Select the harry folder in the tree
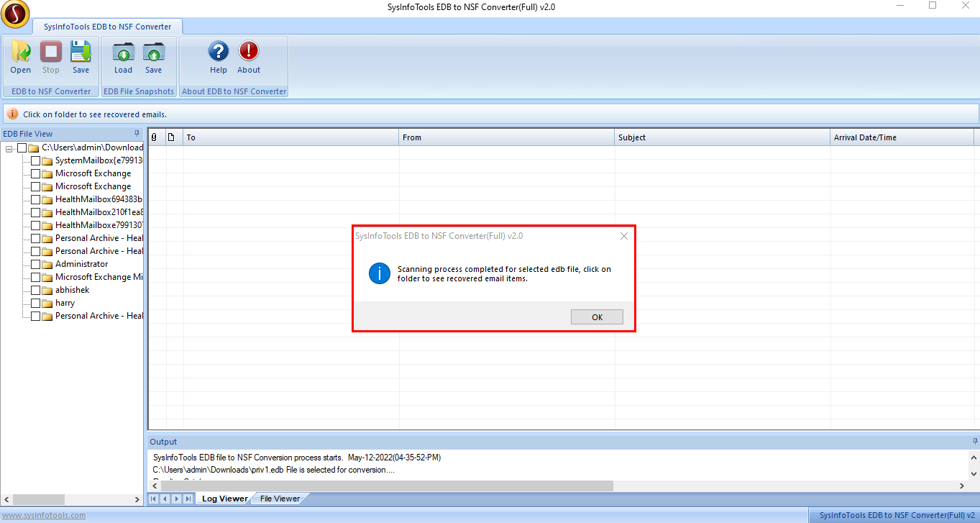 65,303
